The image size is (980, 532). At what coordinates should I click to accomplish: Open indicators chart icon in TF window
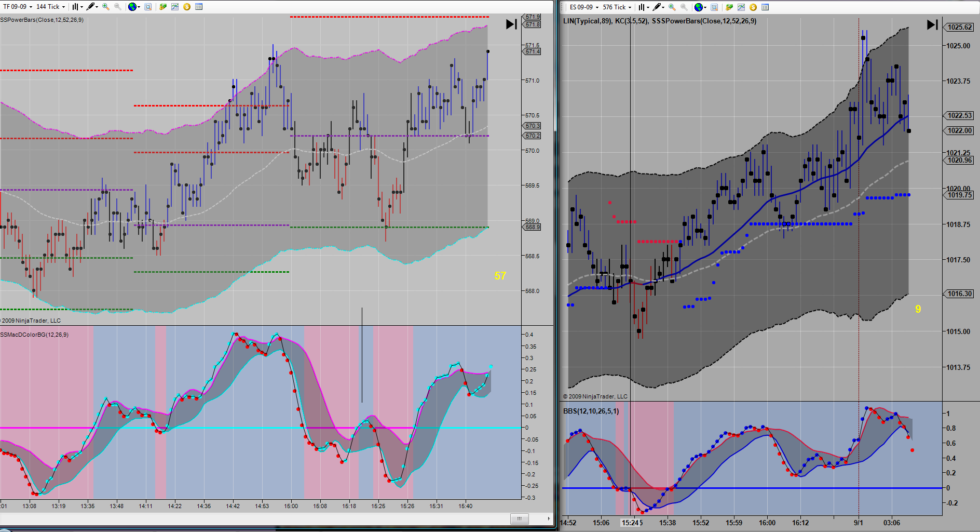point(175,7)
